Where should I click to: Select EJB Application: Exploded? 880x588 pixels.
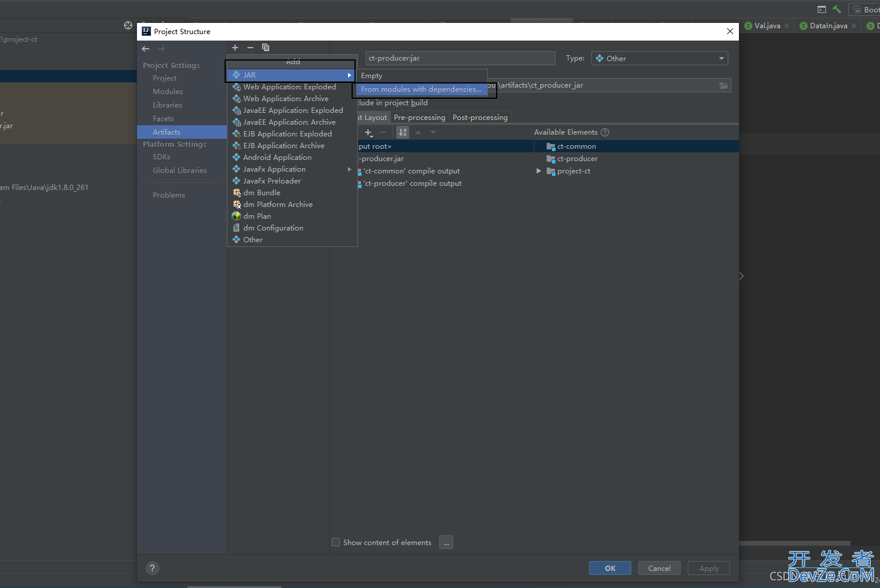pyautogui.click(x=292, y=134)
